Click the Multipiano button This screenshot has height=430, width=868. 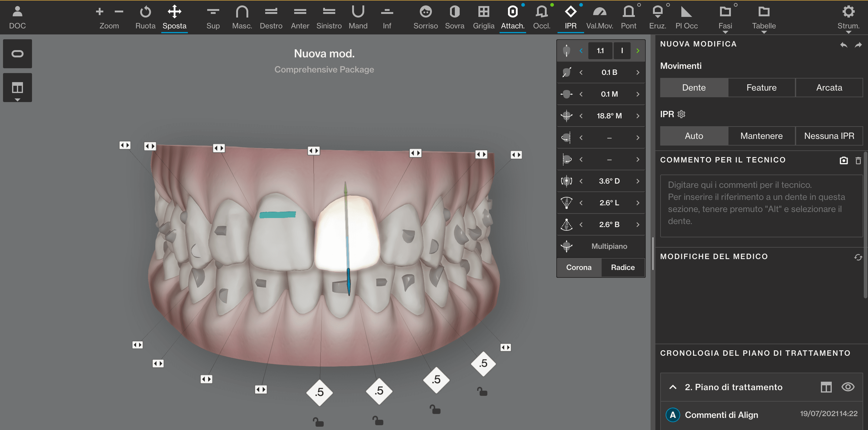point(609,246)
